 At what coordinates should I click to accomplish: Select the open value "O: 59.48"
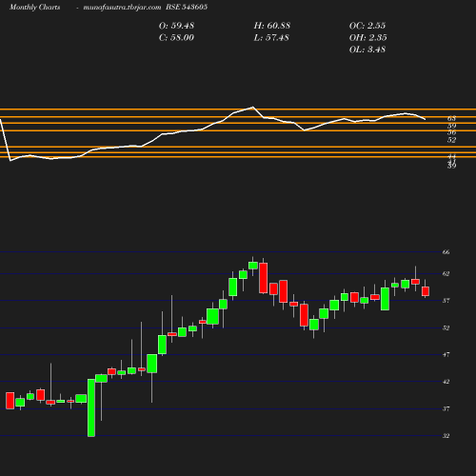176,26
